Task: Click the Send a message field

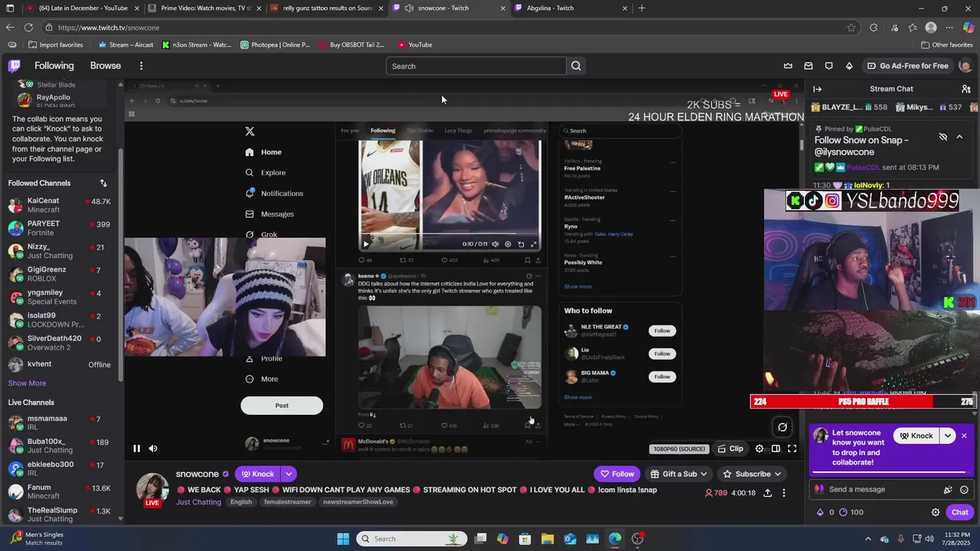Action: coord(880,489)
